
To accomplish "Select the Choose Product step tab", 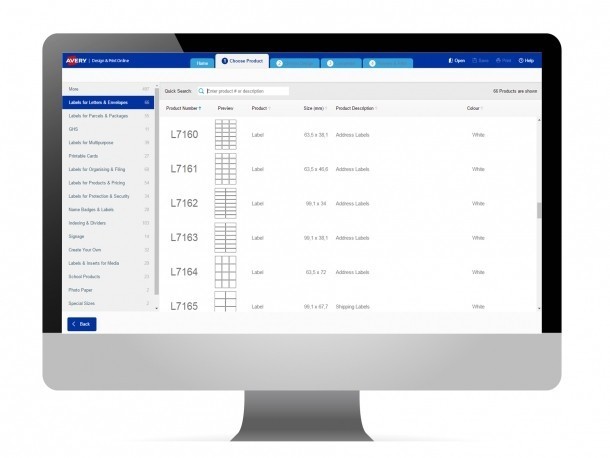I will tap(242, 61).
